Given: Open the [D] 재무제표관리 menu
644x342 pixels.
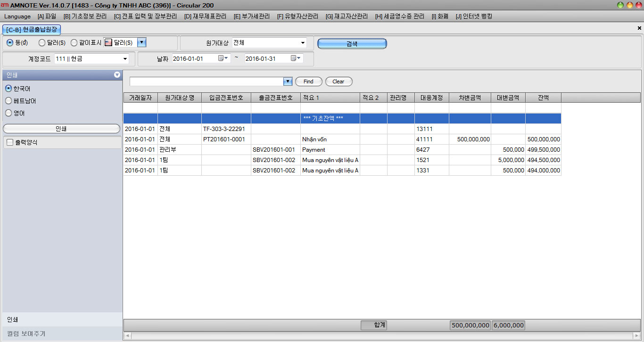Looking at the screenshot, I should pyautogui.click(x=205, y=16).
